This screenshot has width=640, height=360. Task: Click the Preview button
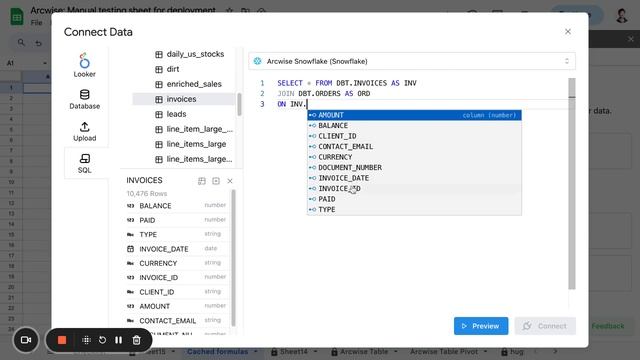click(x=481, y=326)
